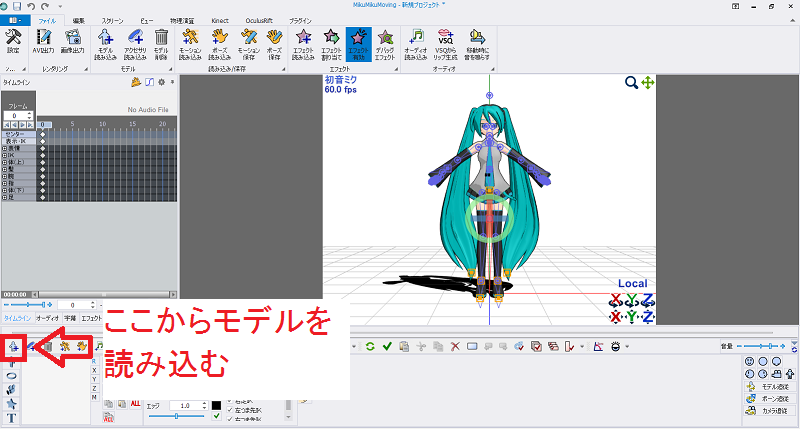Viewport: 800px width, 429px height.
Task: Click the M button below Z
Action: pos(94,397)
